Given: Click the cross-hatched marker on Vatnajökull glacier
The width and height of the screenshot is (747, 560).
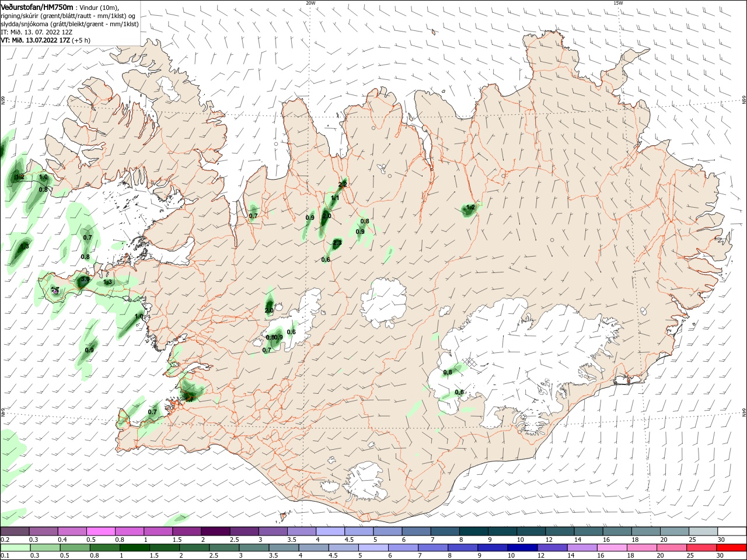Looking at the screenshot, I should (470, 362).
